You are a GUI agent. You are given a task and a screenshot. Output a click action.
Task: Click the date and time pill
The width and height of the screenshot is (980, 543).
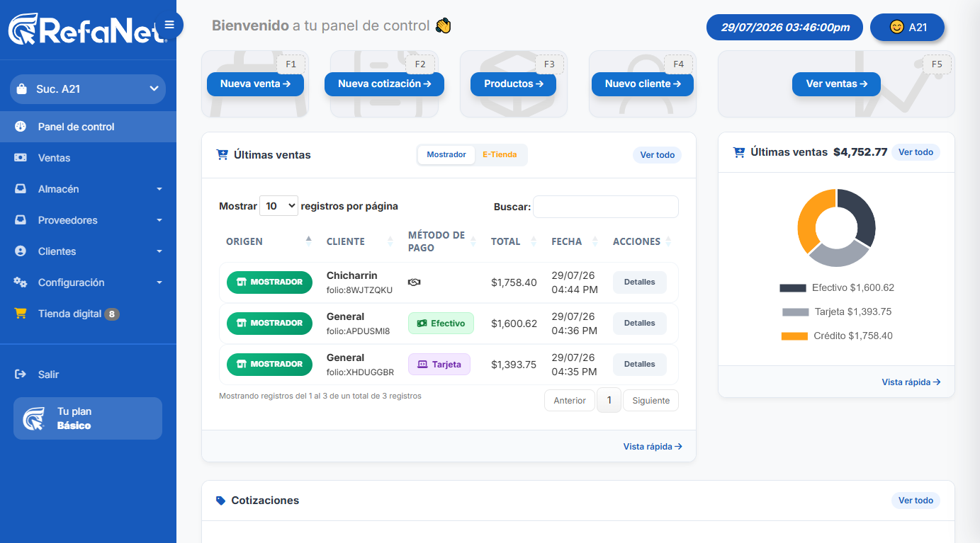point(785,28)
